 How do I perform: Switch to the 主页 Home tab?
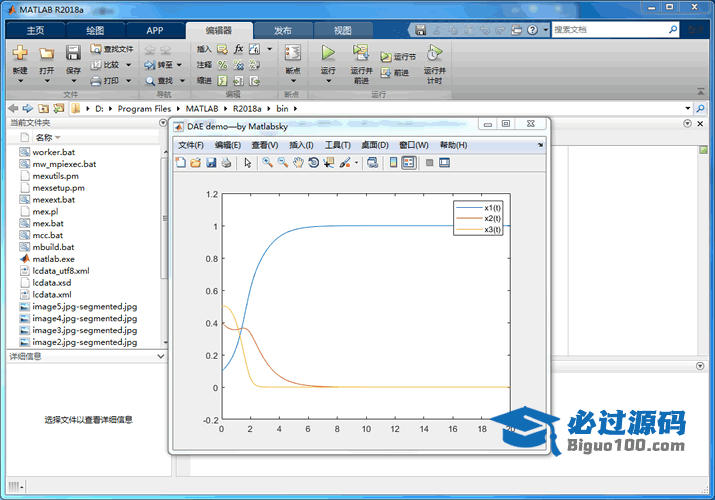pos(35,31)
